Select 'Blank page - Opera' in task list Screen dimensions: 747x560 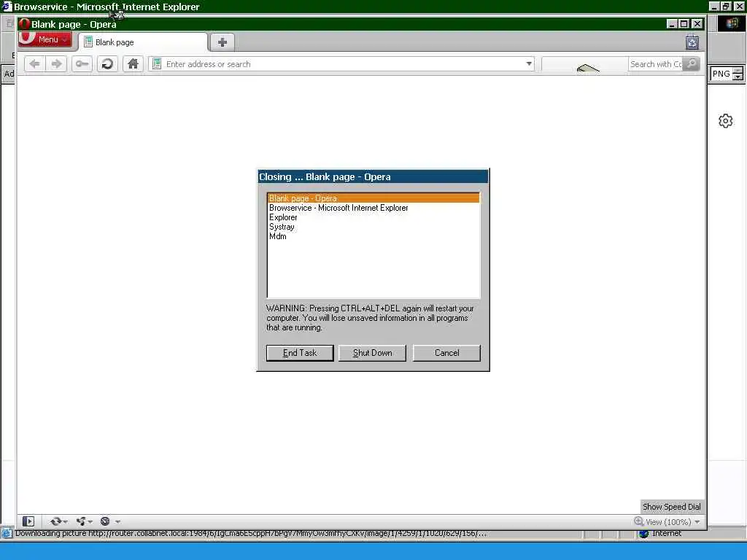pos(373,198)
